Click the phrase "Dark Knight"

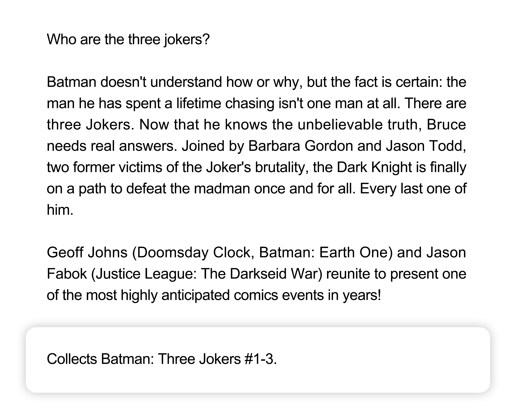[374, 167]
